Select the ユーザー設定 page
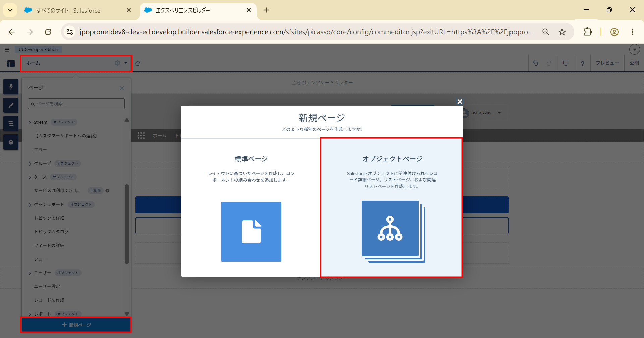 coord(47,286)
